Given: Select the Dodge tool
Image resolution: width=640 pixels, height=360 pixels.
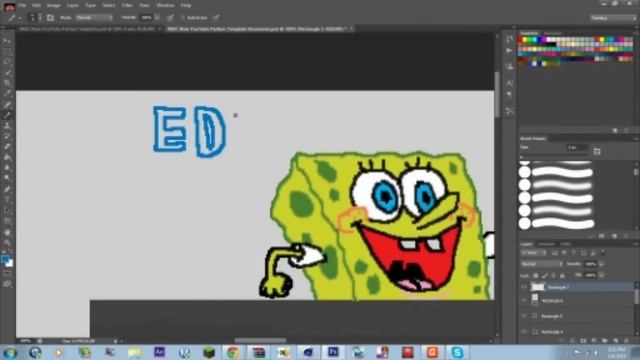Looking at the screenshot, I should [7, 179].
